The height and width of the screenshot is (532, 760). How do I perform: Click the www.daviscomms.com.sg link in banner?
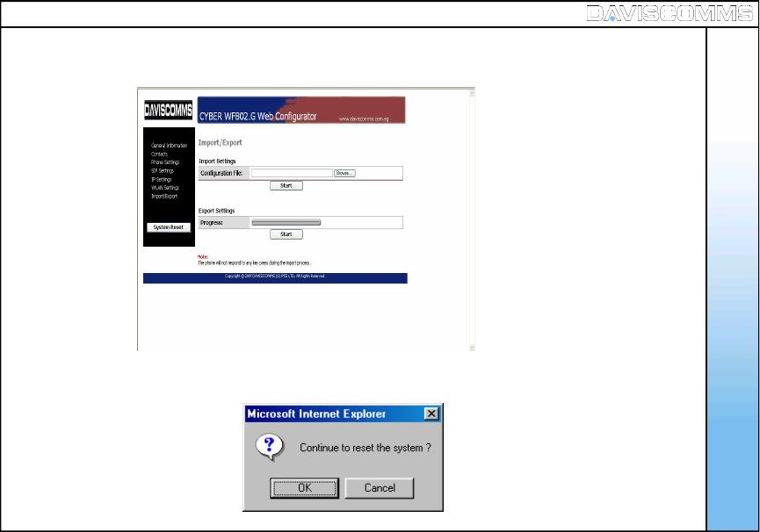[364, 119]
